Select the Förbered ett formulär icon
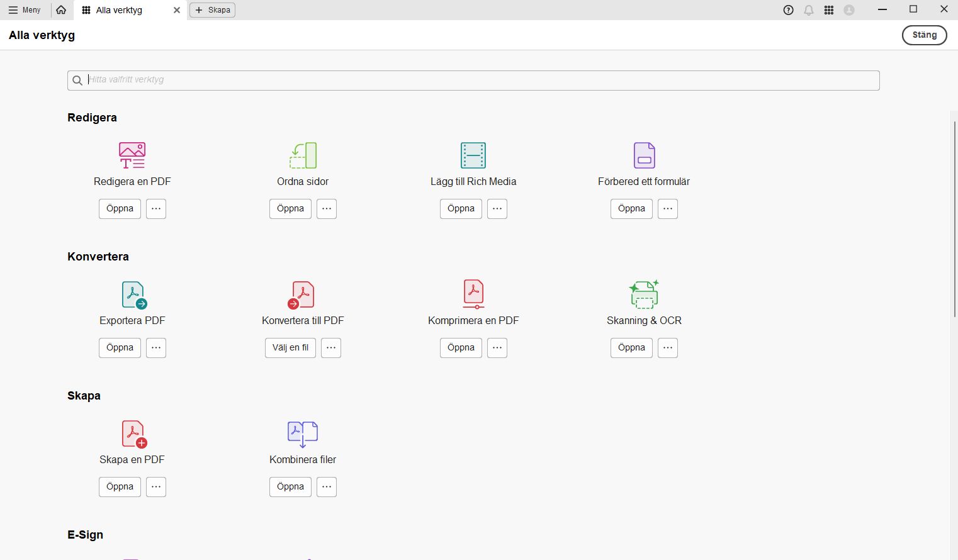This screenshot has height=560, width=958. (643, 155)
